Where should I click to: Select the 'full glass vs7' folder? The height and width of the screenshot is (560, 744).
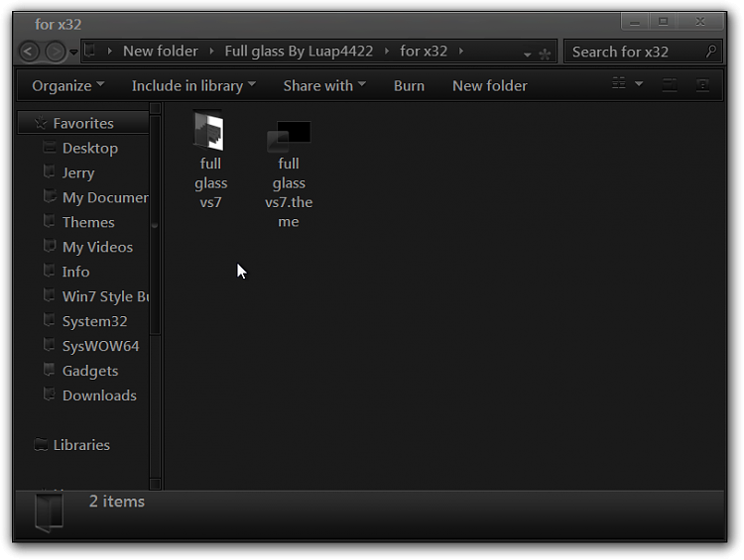click(210, 161)
